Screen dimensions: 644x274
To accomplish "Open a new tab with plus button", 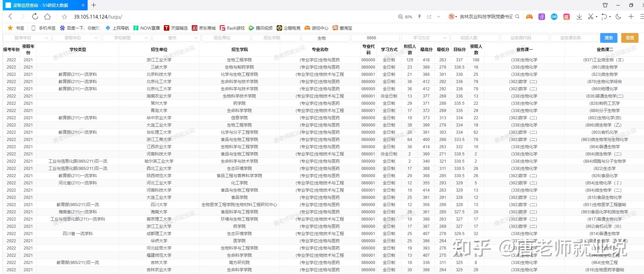I will [93, 5].
